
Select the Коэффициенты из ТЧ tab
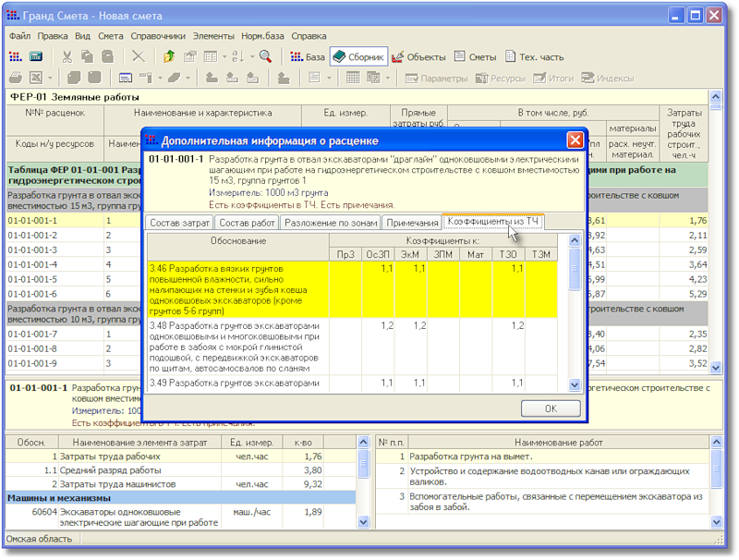coord(492,221)
